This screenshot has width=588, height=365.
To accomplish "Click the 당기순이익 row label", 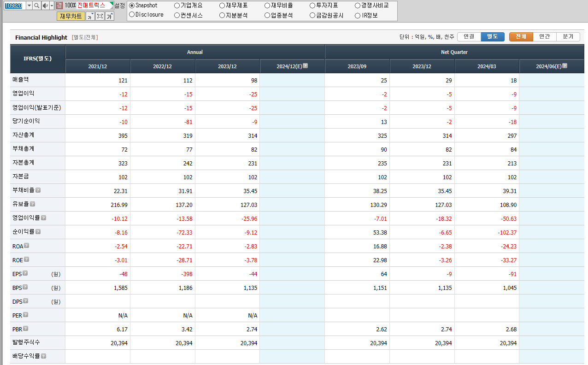I will (26, 121).
